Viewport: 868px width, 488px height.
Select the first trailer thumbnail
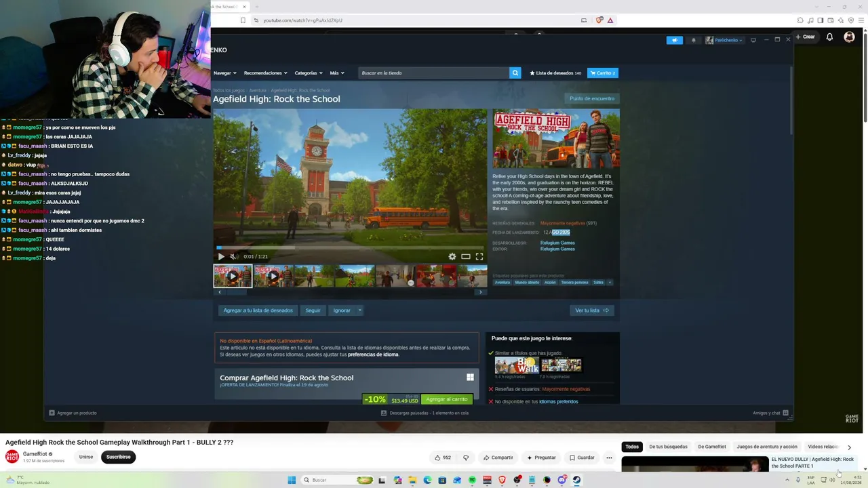pyautogui.click(x=233, y=276)
